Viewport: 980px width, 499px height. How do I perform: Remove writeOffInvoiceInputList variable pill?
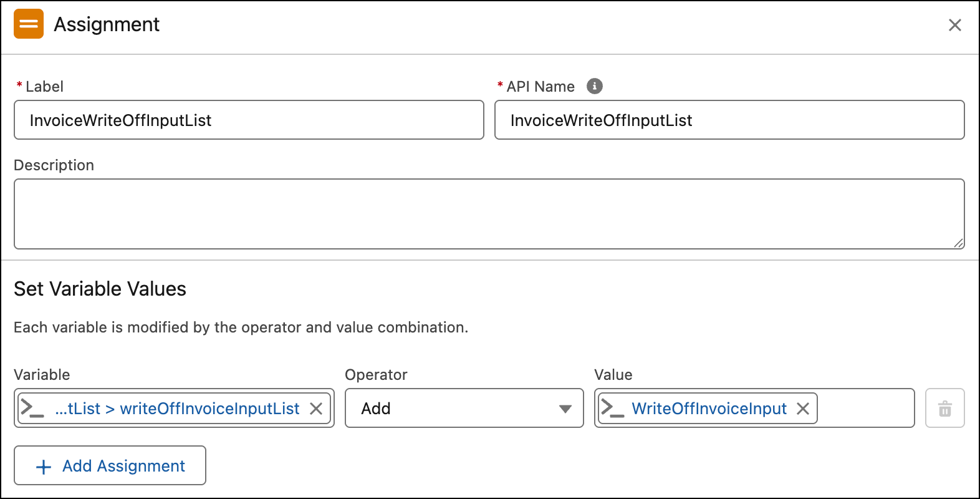[316, 409]
